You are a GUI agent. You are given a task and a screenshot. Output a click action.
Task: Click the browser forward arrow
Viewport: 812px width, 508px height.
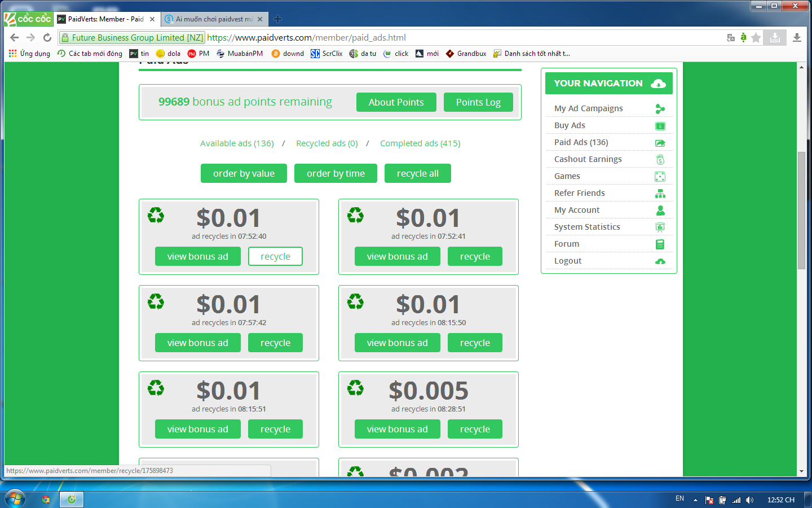31,37
